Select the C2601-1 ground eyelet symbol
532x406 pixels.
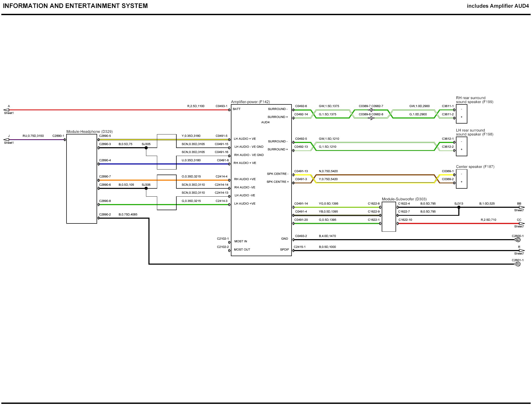518,264
